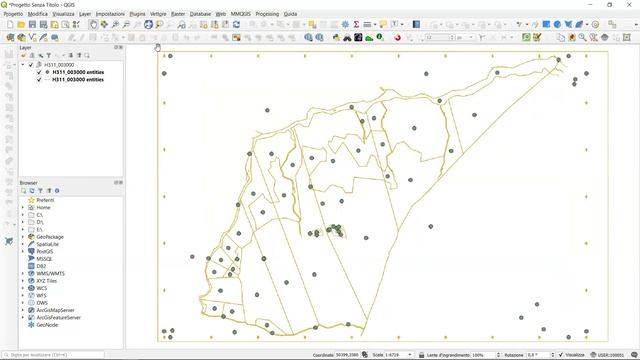Screen dimensions: 640x360
Task: Refresh the map canvas
Action: click(x=236, y=24)
